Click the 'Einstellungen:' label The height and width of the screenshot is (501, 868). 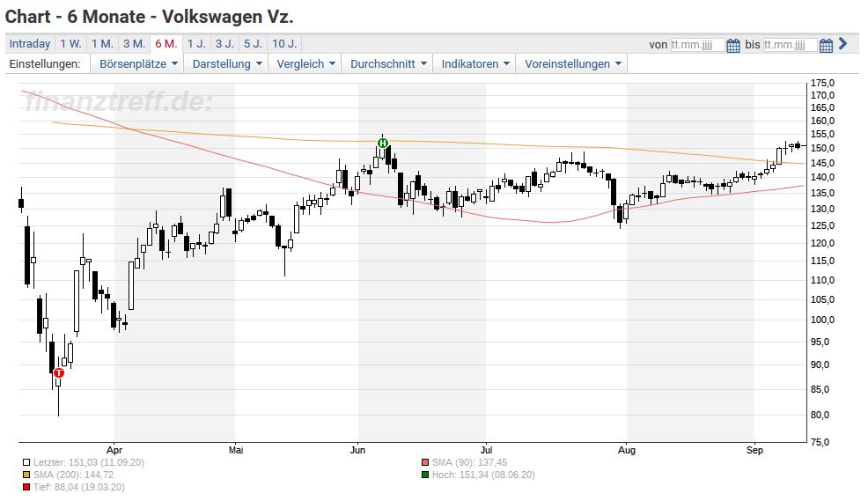coord(45,63)
